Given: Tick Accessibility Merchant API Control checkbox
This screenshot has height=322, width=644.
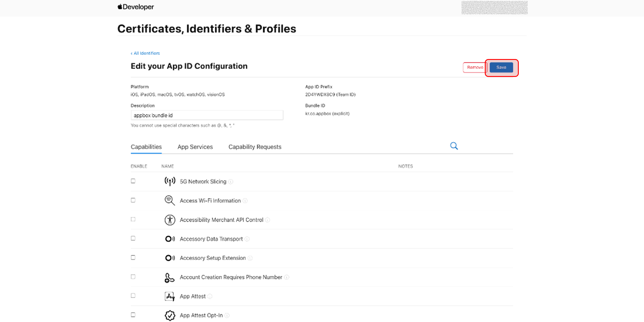Looking at the screenshot, I should pos(133,219).
